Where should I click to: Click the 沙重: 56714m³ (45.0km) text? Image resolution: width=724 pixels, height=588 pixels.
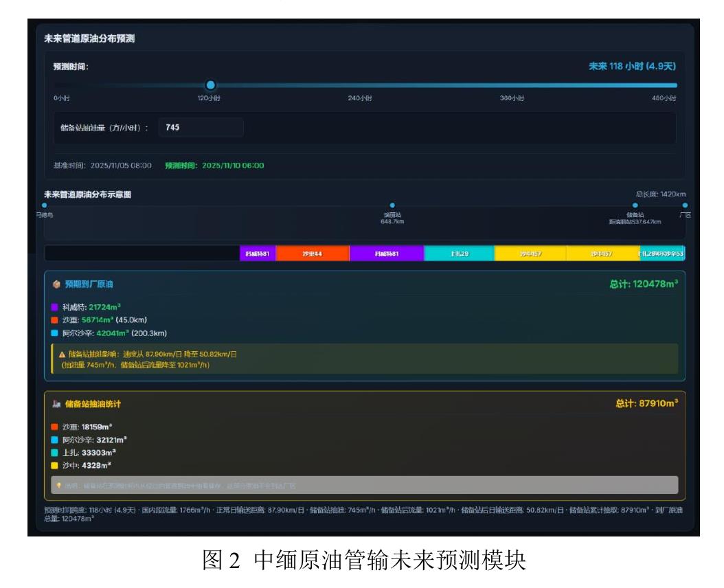tap(105, 320)
